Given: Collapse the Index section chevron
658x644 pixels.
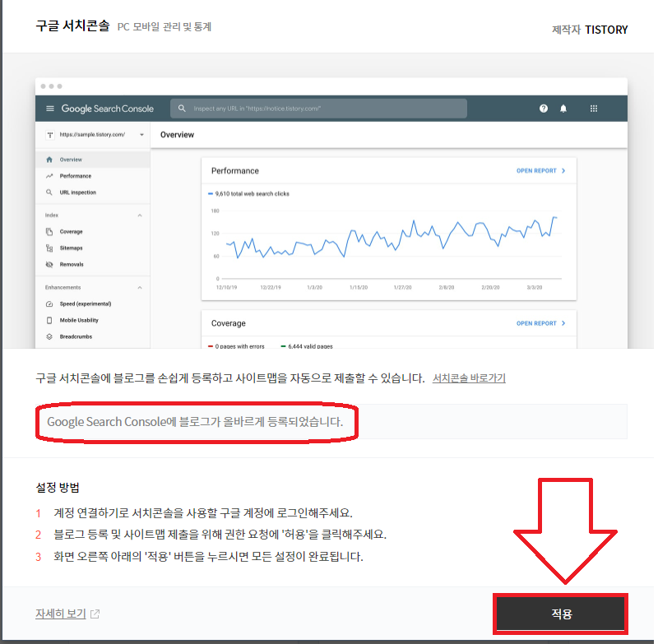Looking at the screenshot, I should [140, 215].
